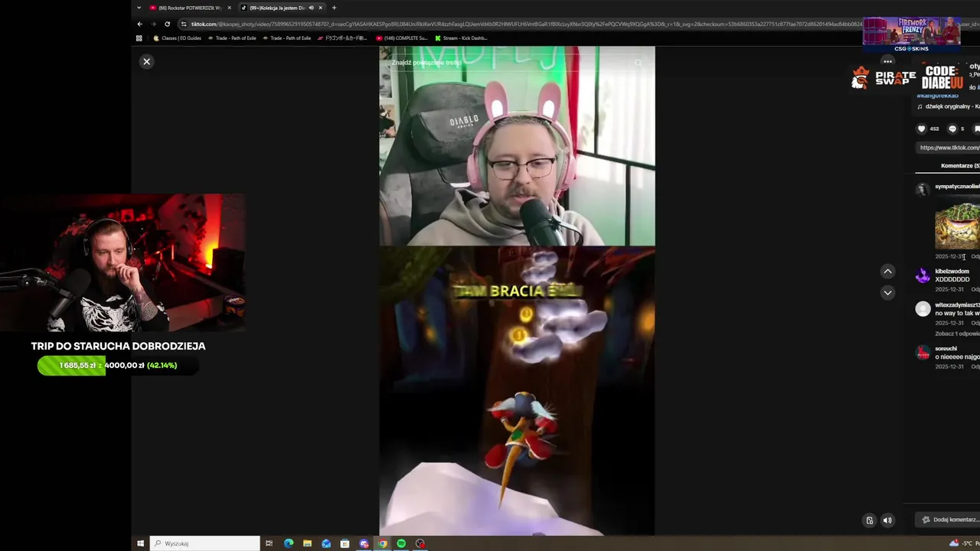Open site information icon in address bar
This screenshot has height=551, width=980.
click(x=184, y=24)
